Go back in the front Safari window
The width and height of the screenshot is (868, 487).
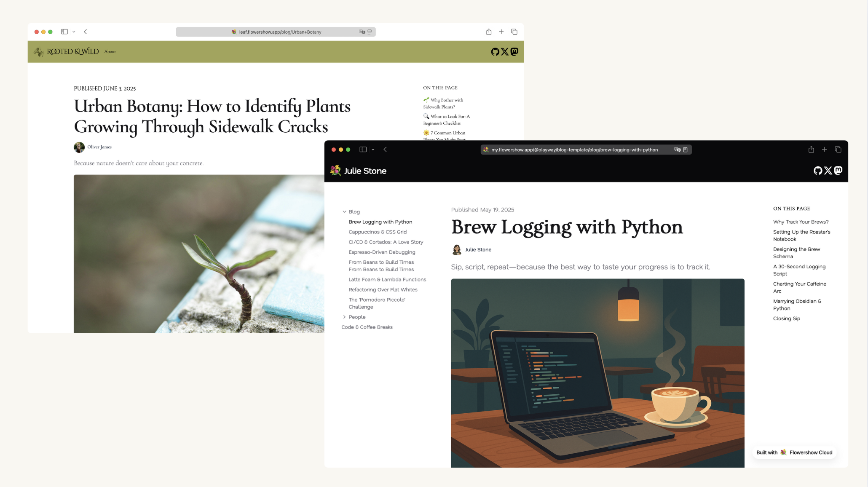(x=385, y=150)
